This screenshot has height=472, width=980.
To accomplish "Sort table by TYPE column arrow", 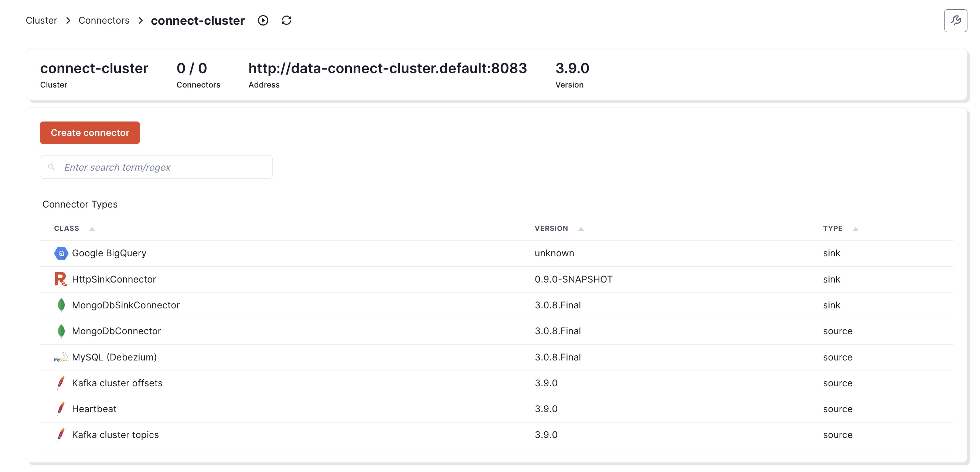I will [855, 229].
